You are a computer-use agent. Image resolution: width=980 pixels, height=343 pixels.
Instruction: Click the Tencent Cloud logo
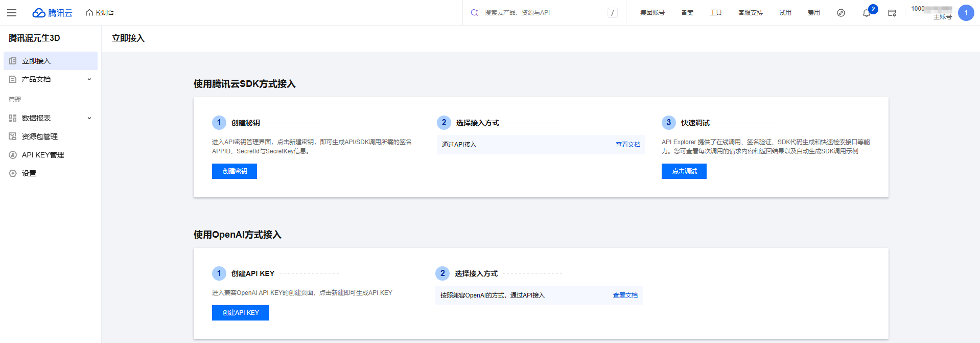[x=52, y=13]
